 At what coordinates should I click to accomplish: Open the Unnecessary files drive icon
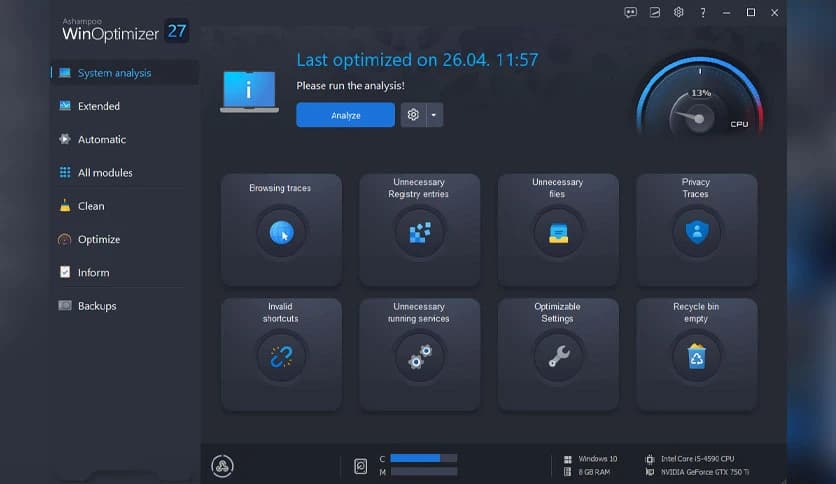click(558, 233)
